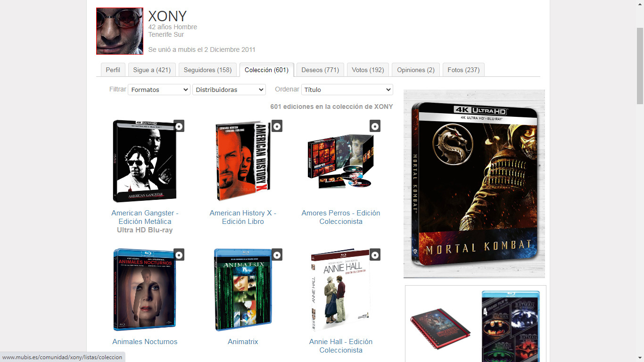
Task: Click disc icon on Animales Nocturnos cover
Action: tap(179, 255)
